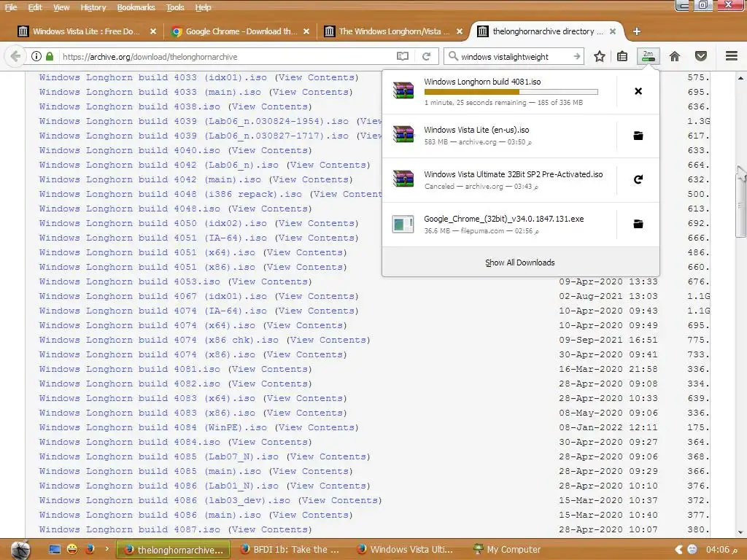This screenshot has height=560, width=747.
Task: Open the Tools menu
Action: 175,7
